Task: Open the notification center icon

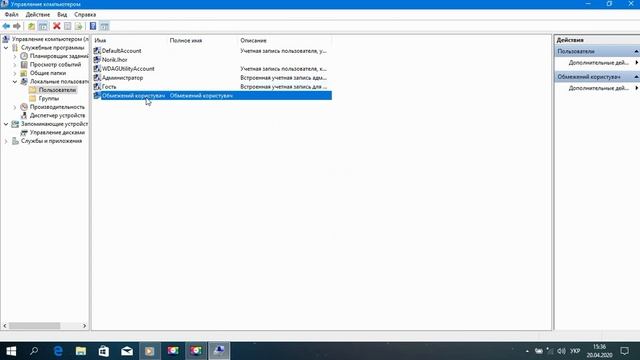Action: [624, 351]
